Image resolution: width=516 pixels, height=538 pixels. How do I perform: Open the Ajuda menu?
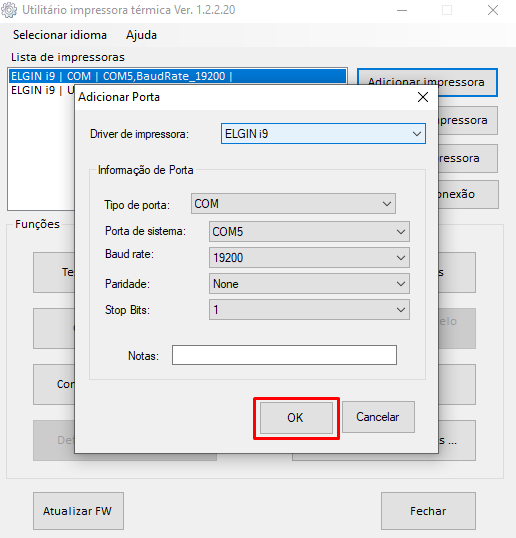click(x=141, y=35)
